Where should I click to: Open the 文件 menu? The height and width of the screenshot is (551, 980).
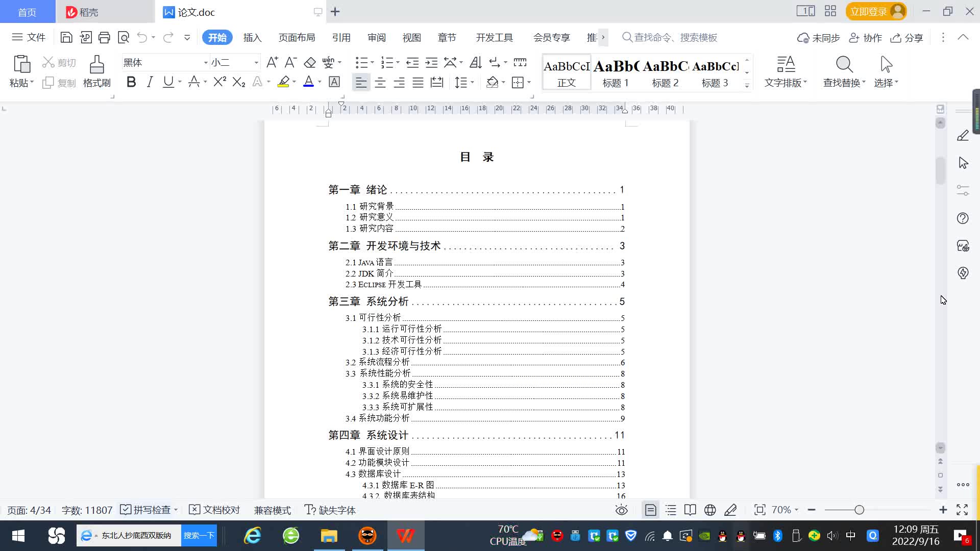pos(29,37)
